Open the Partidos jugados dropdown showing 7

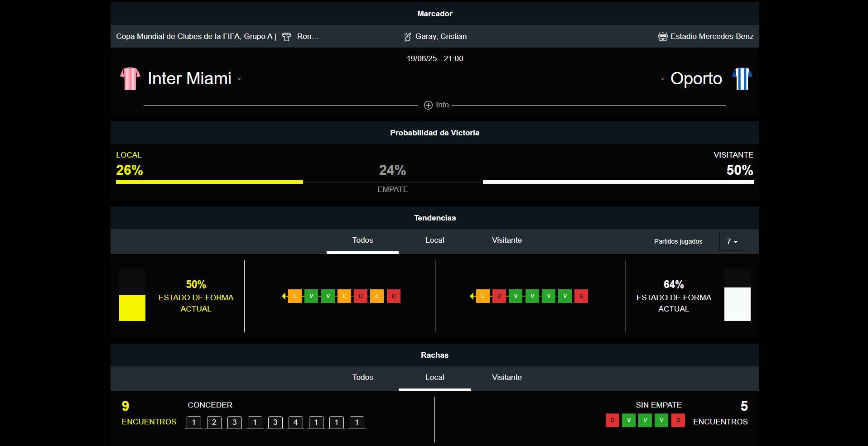point(732,241)
